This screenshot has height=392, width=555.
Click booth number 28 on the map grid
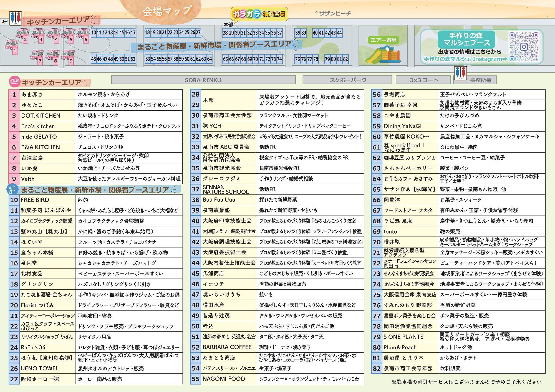226,32
